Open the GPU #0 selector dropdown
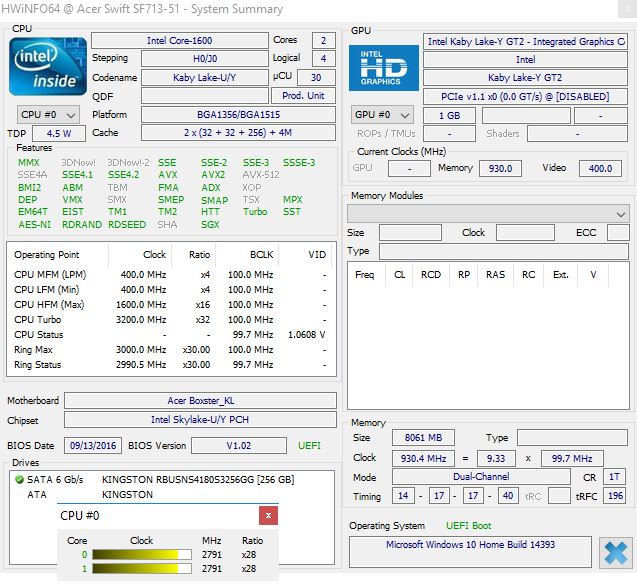The height and width of the screenshot is (588, 637). tap(382, 115)
